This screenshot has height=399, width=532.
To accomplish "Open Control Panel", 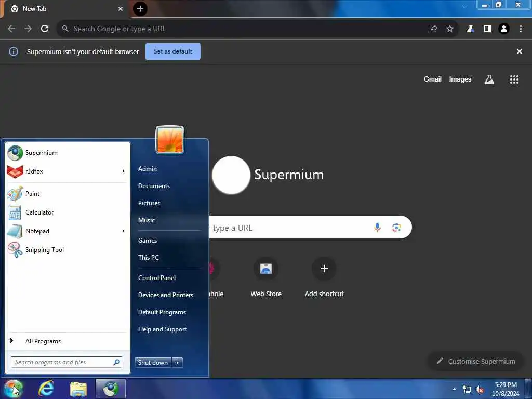I will (x=157, y=278).
